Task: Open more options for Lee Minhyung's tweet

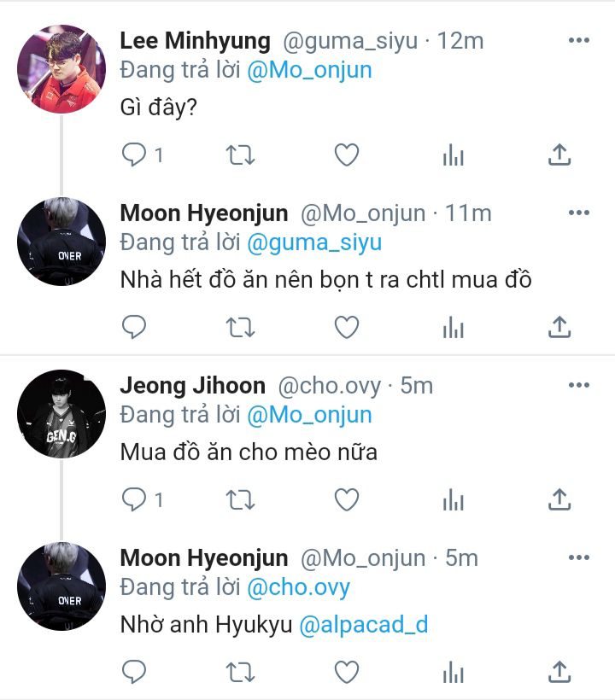Action: 579,40
